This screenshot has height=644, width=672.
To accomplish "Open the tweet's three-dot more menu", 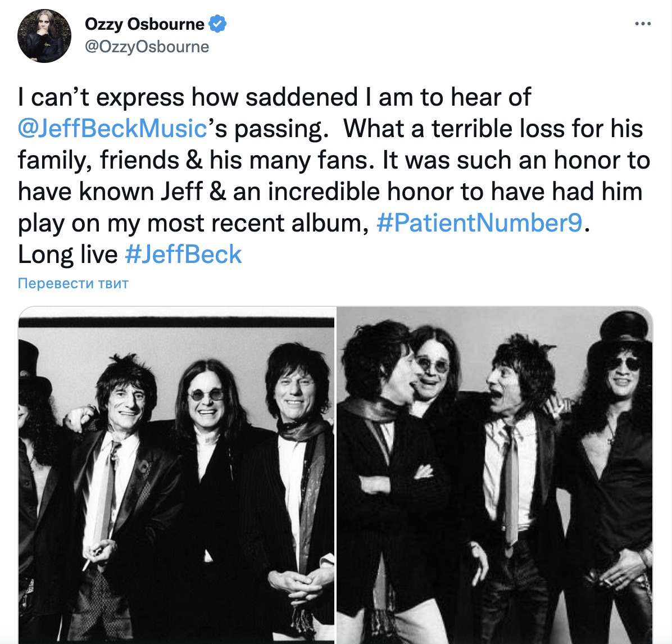I will [643, 24].
